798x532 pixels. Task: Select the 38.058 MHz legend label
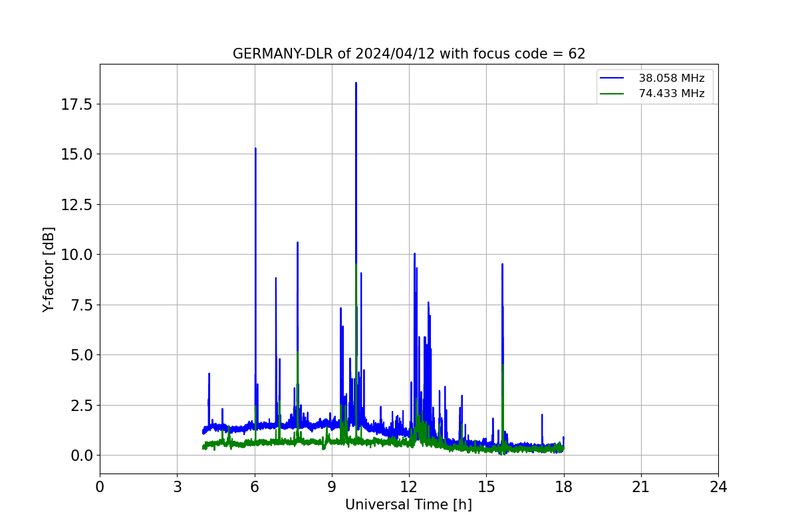tap(672, 78)
